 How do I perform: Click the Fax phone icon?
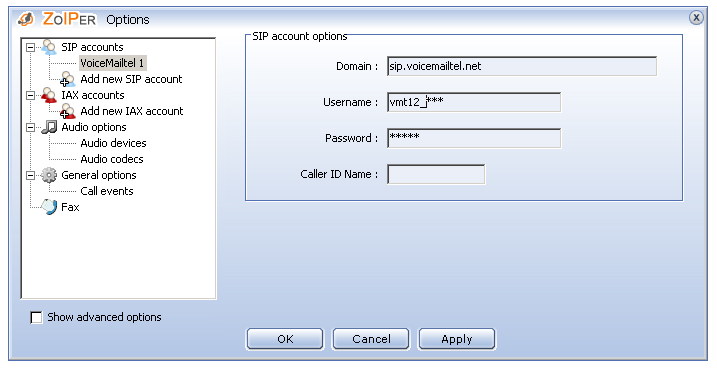click(49, 207)
